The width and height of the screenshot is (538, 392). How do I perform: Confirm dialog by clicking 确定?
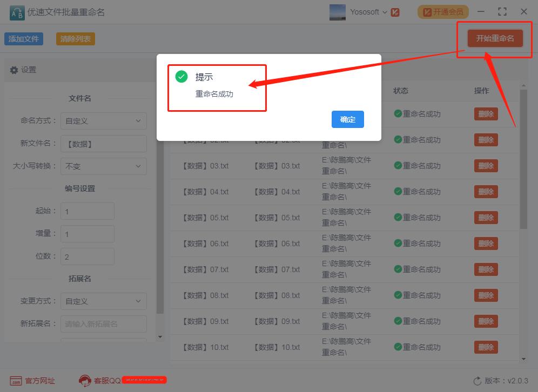[x=347, y=120]
